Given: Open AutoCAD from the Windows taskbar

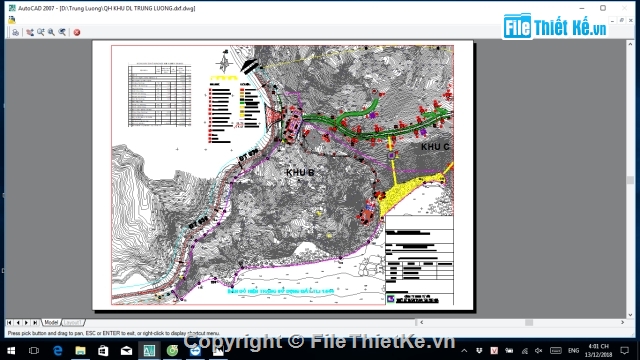Looking at the screenshot, I should tap(149, 351).
